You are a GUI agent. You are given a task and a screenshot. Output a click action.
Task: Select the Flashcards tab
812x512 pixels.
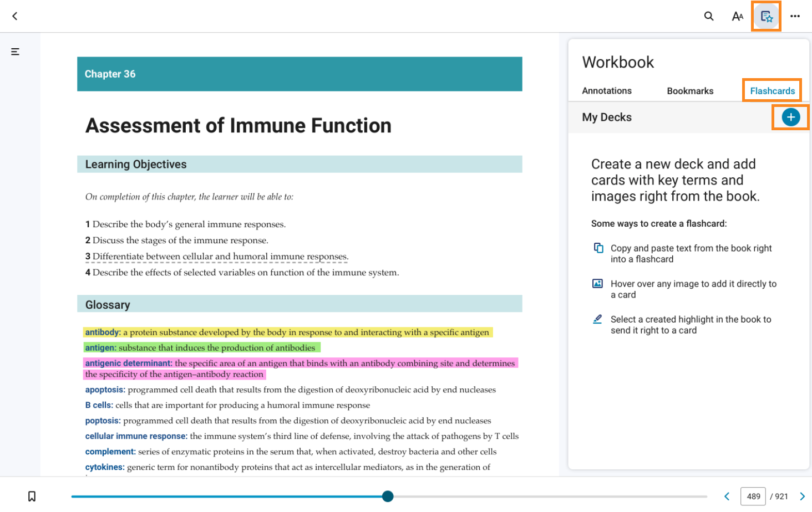click(x=772, y=91)
